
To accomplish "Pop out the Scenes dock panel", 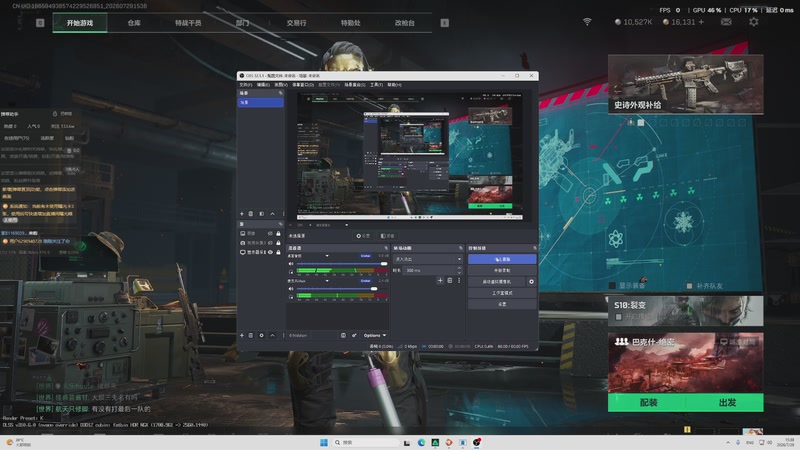I will click(280, 93).
